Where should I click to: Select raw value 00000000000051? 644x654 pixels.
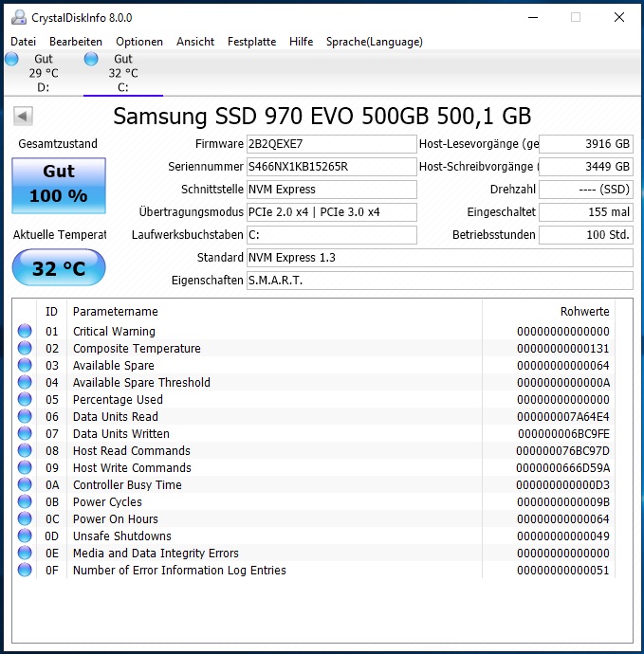563,571
